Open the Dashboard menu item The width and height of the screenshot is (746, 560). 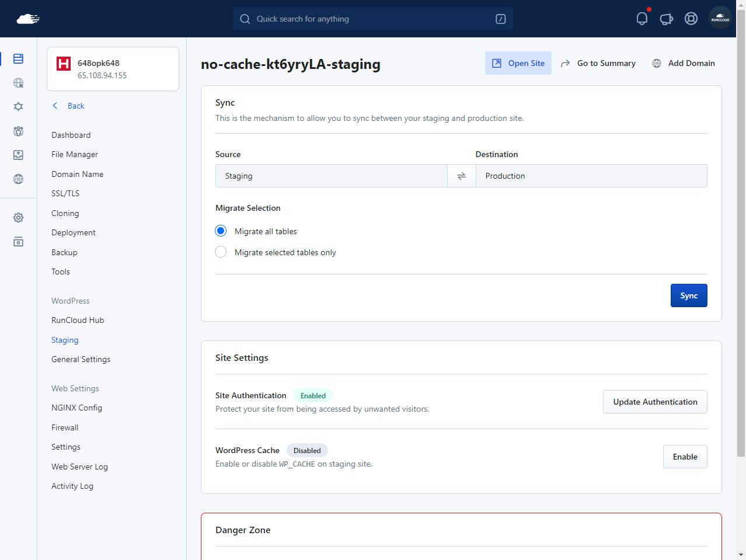71,135
